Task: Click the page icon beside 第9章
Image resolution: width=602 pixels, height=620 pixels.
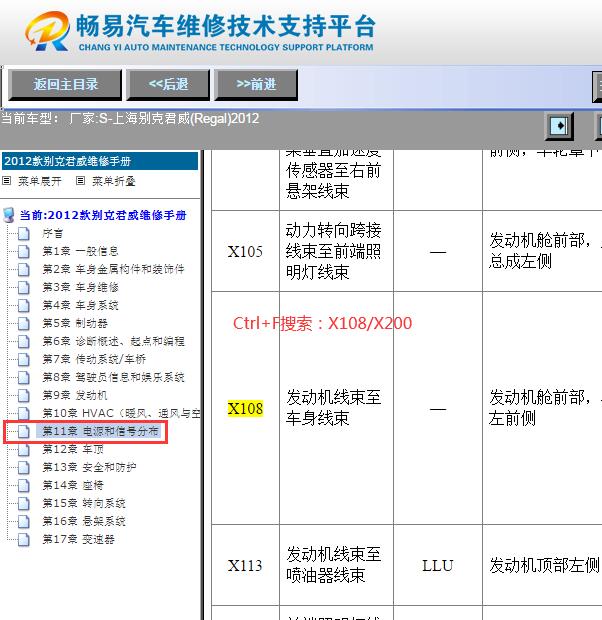Action: point(24,395)
